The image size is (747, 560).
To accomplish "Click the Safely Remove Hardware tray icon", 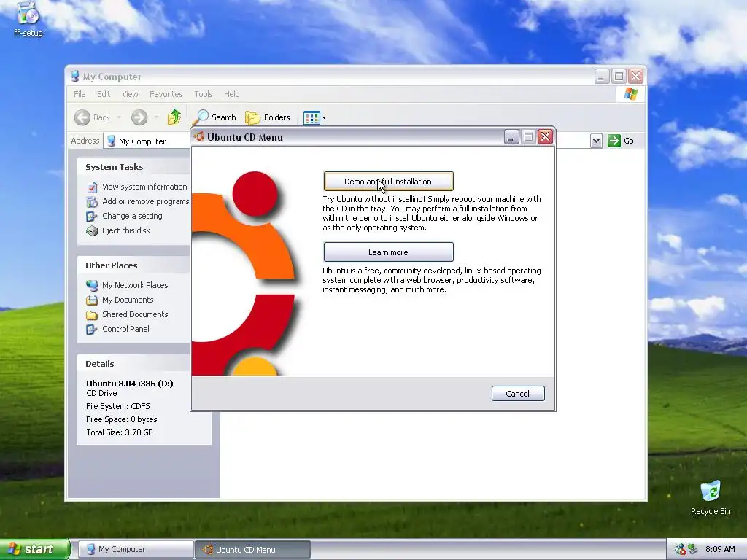I will 692,550.
